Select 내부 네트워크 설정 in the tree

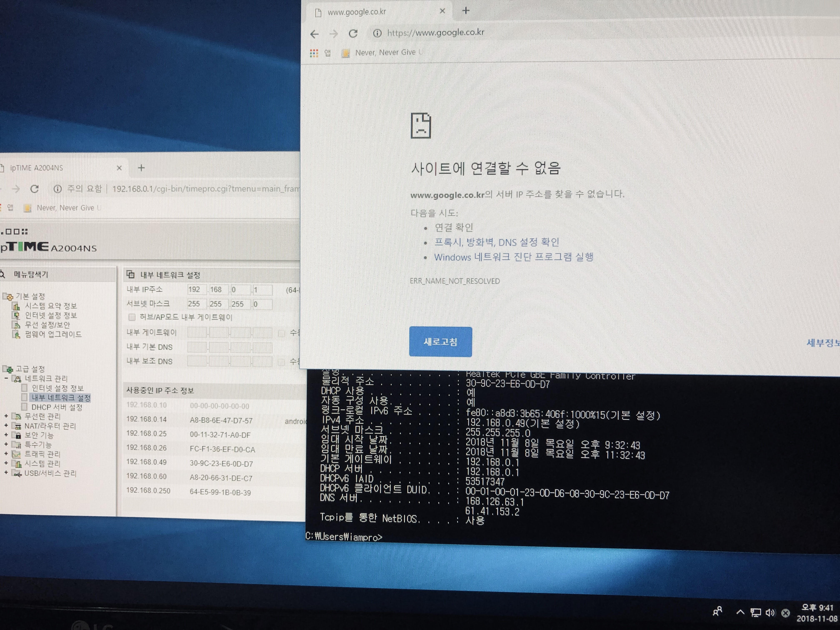click(61, 397)
